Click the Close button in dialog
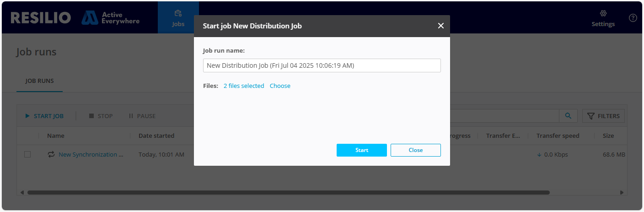The width and height of the screenshot is (644, 212). click(415, 150)
